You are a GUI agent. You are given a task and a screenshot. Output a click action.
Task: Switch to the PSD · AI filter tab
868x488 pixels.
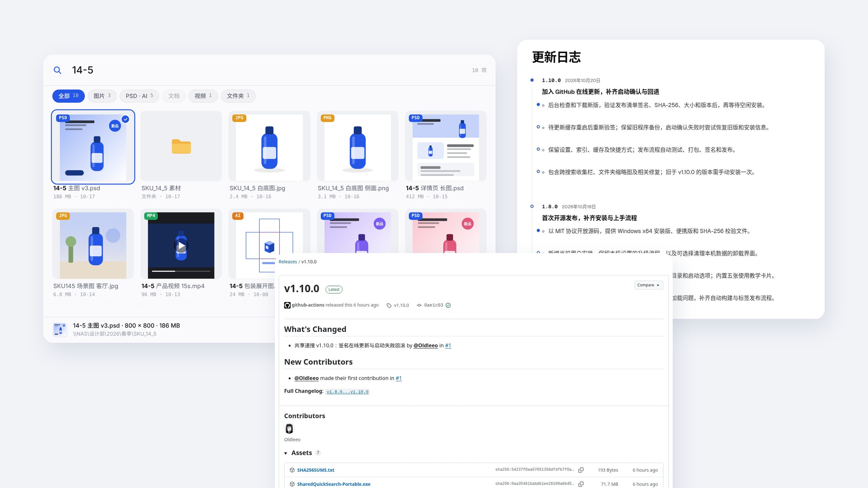tap(139, 96)
